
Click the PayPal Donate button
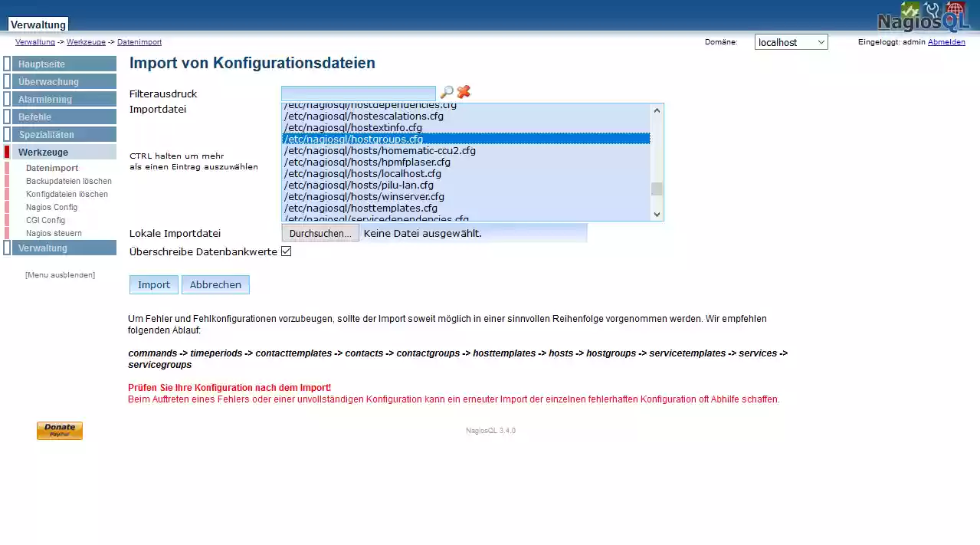coord(60,431)
